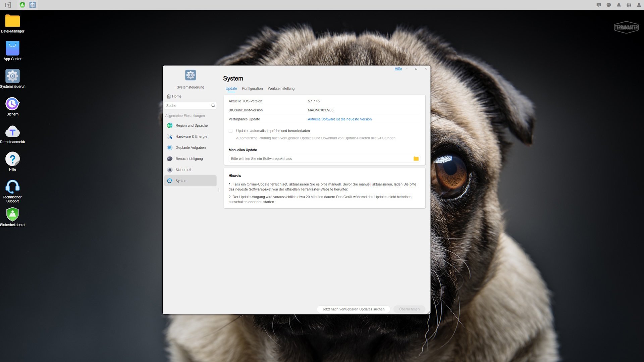Switch to the Konfiguration tab
Viewport: 644px width, 362px height.
coord(252,89)
